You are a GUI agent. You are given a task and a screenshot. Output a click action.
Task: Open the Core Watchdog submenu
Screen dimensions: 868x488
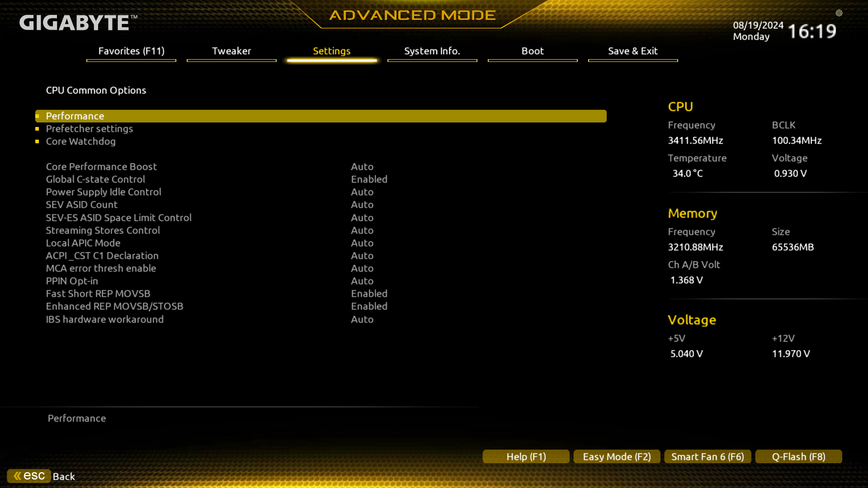(x=81, y=141)
